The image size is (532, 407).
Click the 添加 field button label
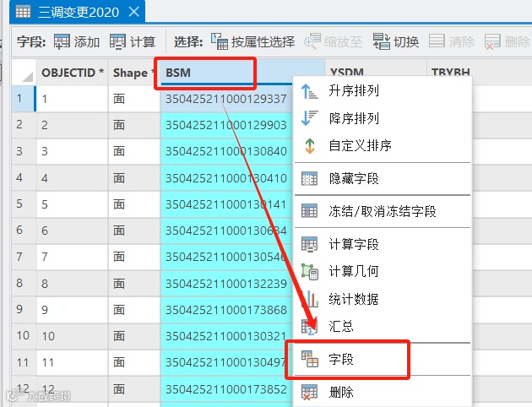click(87, 42)
